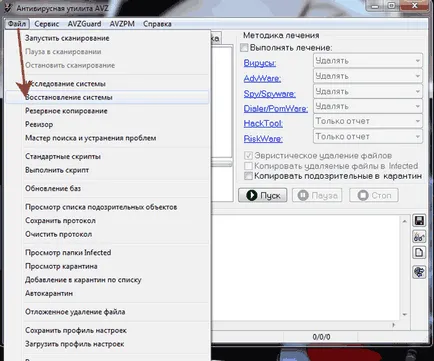Screen dimensions: 434x361
Task: Open the Справка menu
Action: 157,24
